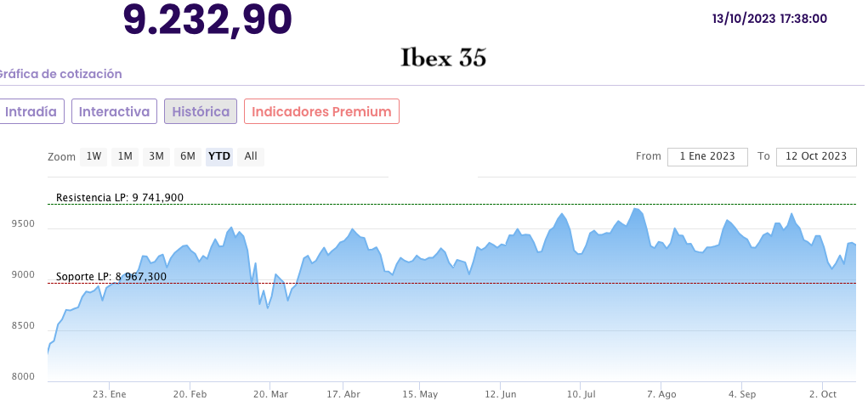868x417 pixels.
Task: Click the To date field
Action: (815, 156)
